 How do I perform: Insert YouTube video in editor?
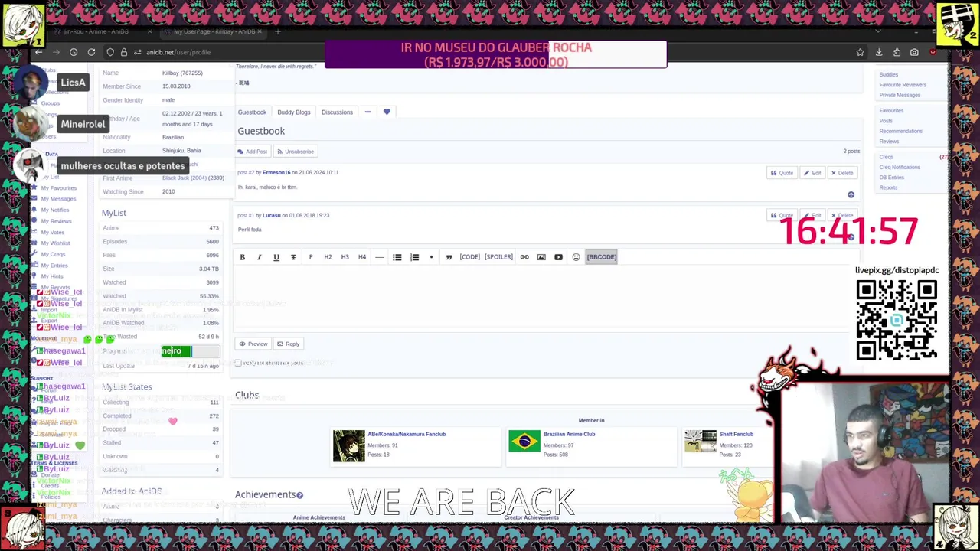click(x=558, y=257)
